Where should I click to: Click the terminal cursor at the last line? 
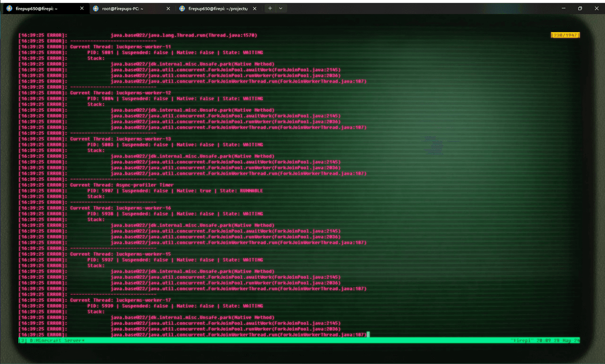[368, 335]
